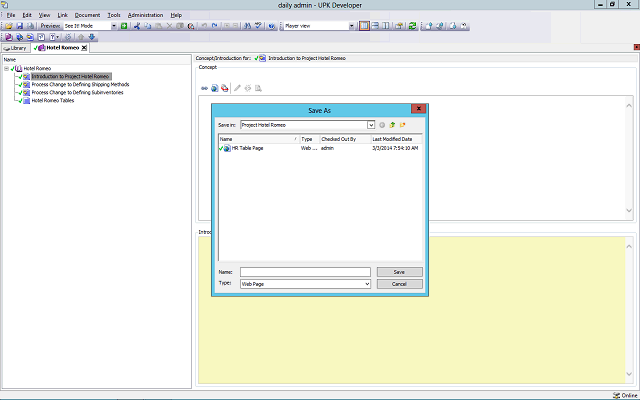The image size is (640, 400).
Task: Close the Save As dialog
Action: [418, 109]
